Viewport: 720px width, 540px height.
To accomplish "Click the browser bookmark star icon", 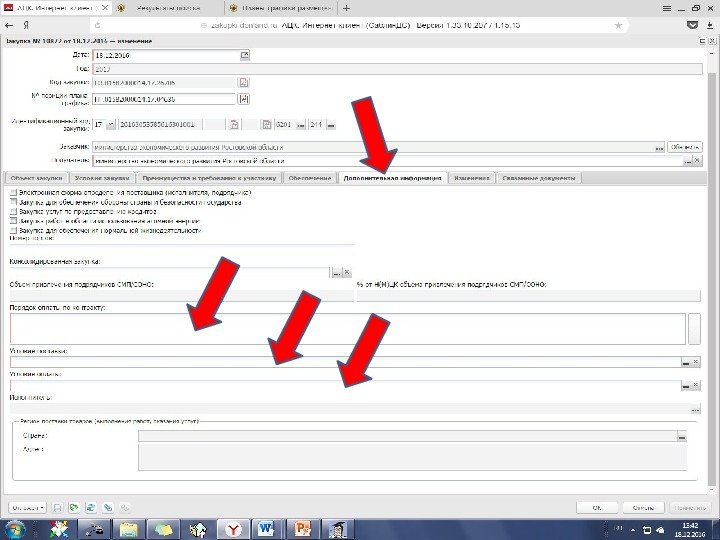I will click(x=619, y=25).
